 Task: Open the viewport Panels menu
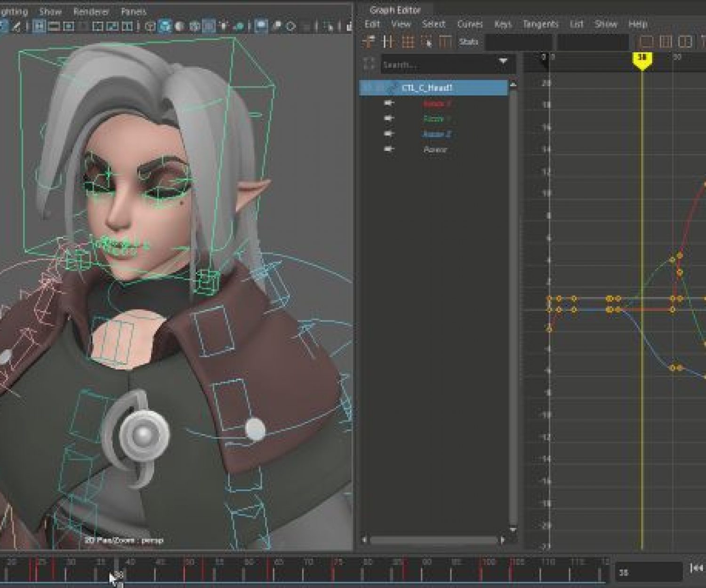coord(133,11)
